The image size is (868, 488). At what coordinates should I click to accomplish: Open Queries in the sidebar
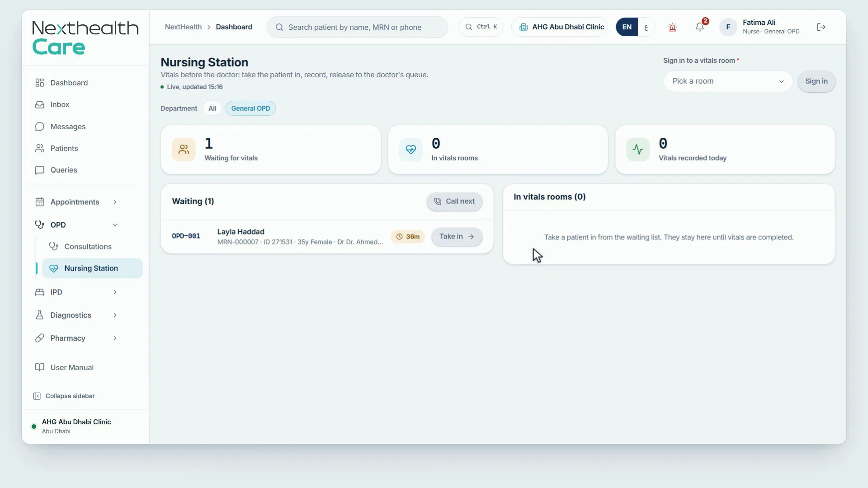85,170
